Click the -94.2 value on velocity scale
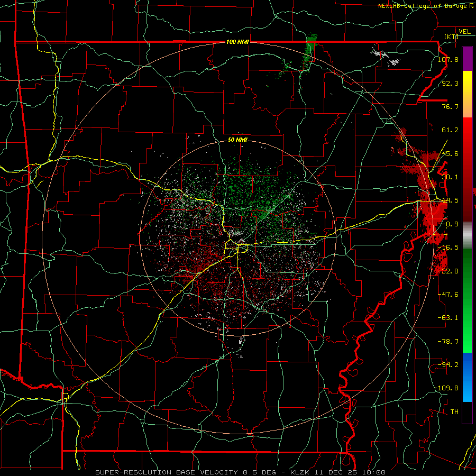The width and height of the screenshot is (476, 476). pyautogui.click(x=448, y=365)
